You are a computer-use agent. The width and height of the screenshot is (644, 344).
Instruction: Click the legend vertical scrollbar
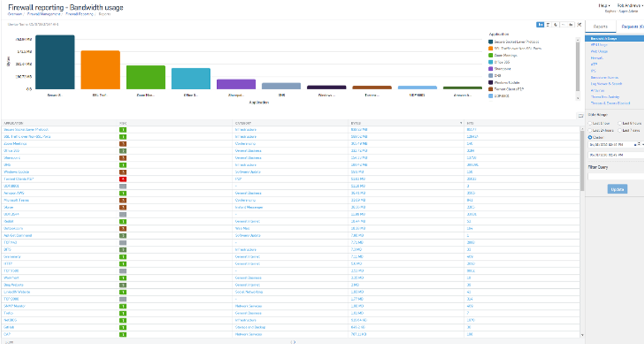pyautogui.click(x=578, y=66)
